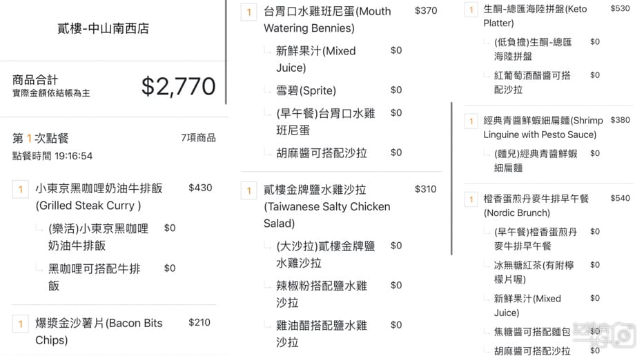Click quantity box beside Keto Platter
This screenshot has width=644, height=356.
tap(471, 10)
